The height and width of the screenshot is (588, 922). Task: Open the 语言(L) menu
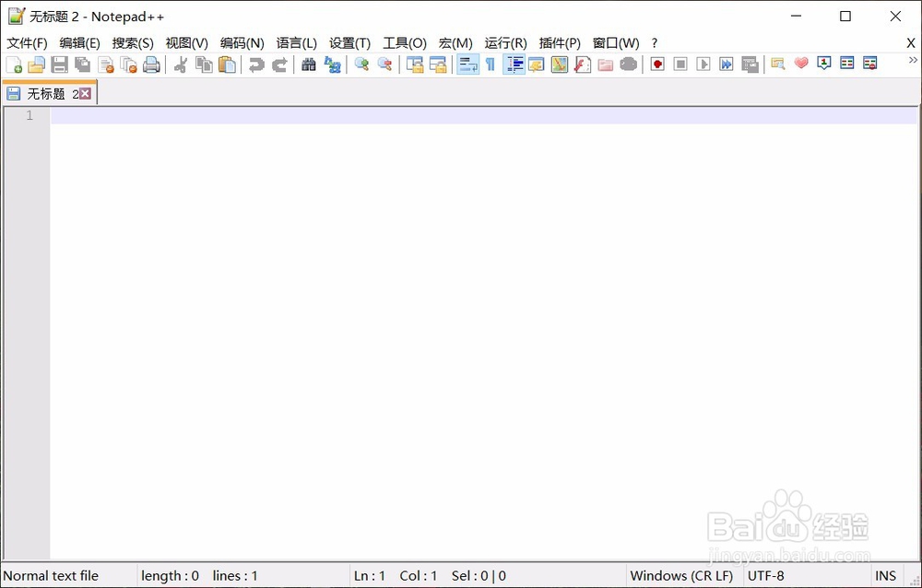pyautogui.click(x=296, y=43)
